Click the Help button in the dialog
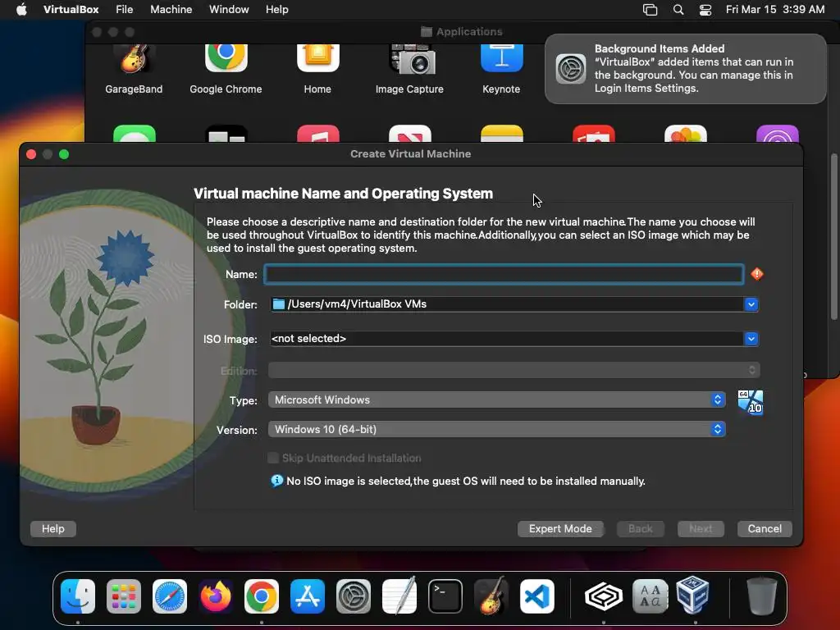Screen dimensions: 840x630 pos(53,529)
